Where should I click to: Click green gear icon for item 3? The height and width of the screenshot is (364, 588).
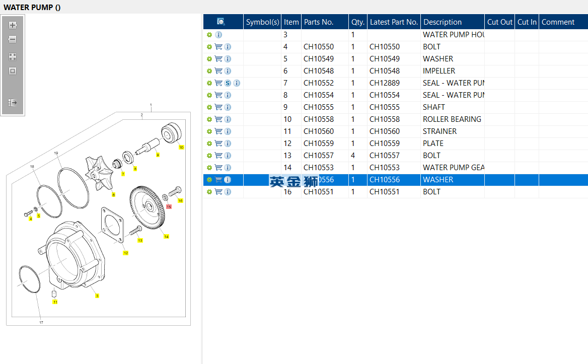[x=209, y=35]
